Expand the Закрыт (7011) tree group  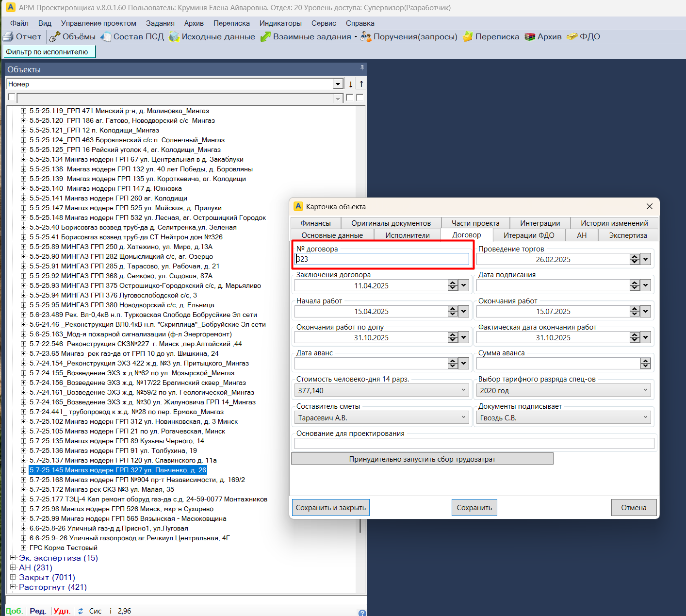13,577
